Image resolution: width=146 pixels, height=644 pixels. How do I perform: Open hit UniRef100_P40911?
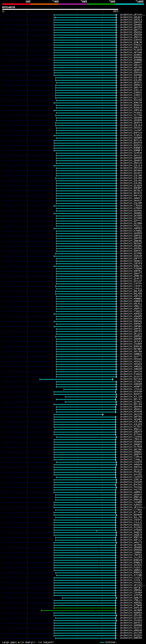131,583
